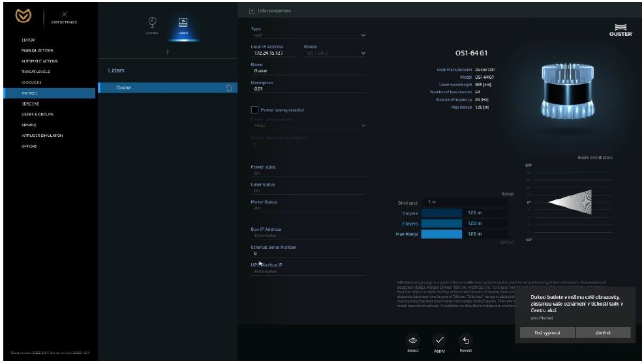This screenshot has height=363, width=644.
Task: Click the Exit Settings X icon
Action: (x=64, y=14)
